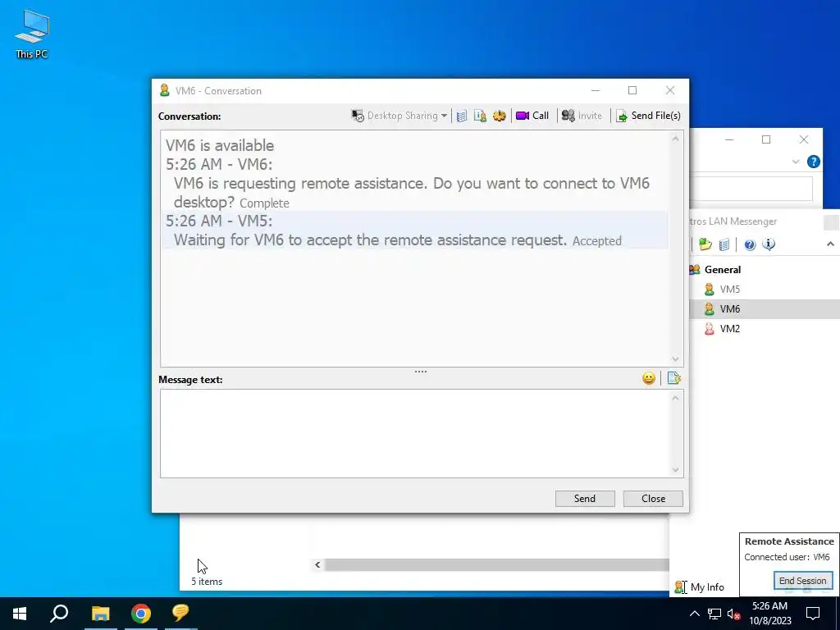Image resolution: width=840 pixels, height=630 pixels.
Task: Click the '5 items' status text
Action: (207, 582)
